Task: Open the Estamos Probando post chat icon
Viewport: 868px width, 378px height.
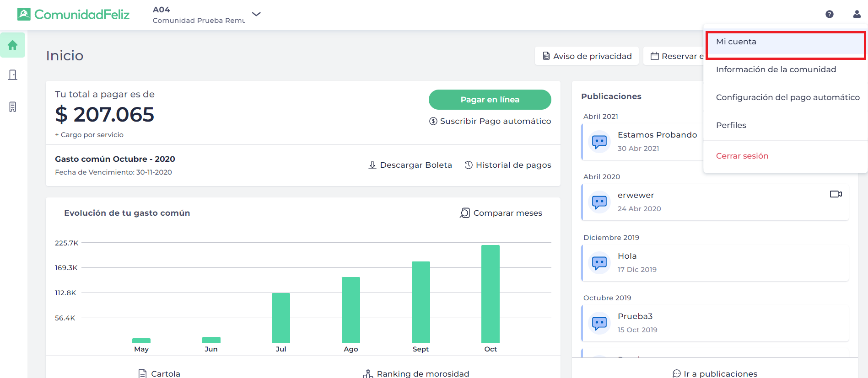Action: [x=599, y=142]
